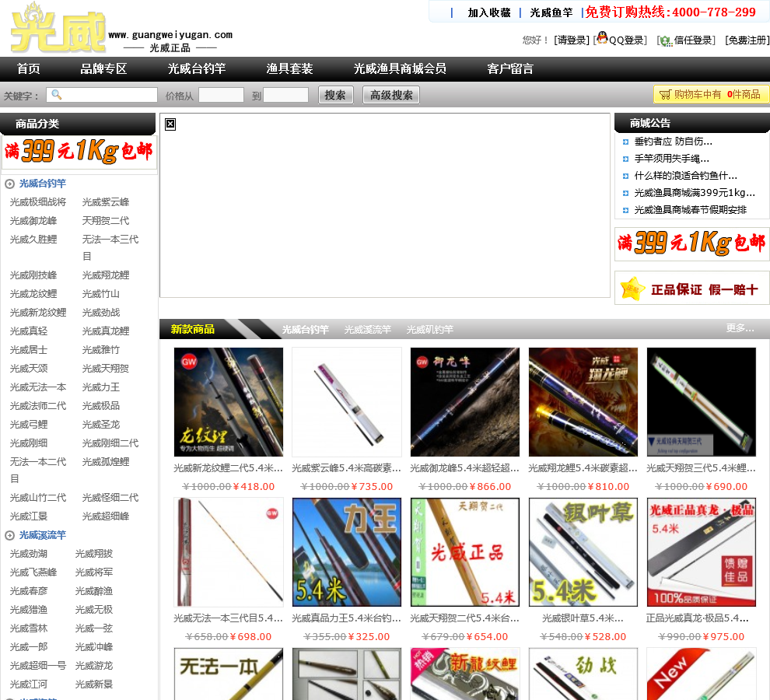
Task: Open announcement 什么样的浪适合钓鱼什
Action: [x=685, y=176]
